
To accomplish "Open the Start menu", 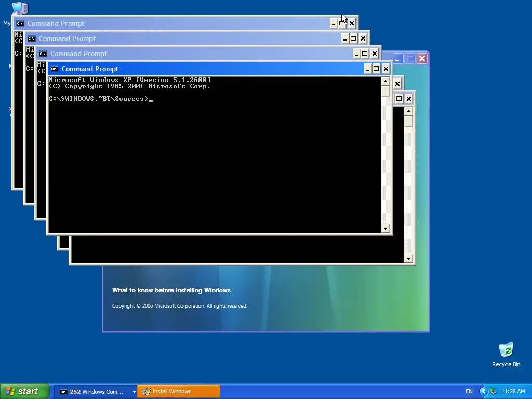I will 24,392.
